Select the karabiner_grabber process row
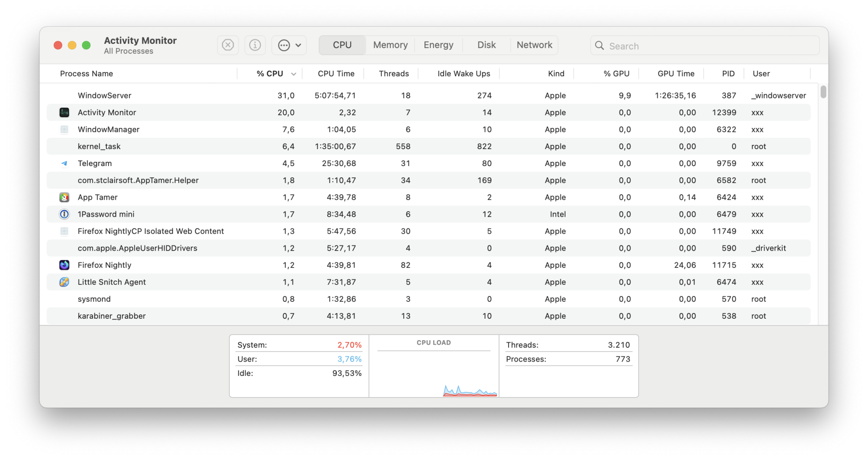The width and height of the screenshot is (868, 460). 428,316
